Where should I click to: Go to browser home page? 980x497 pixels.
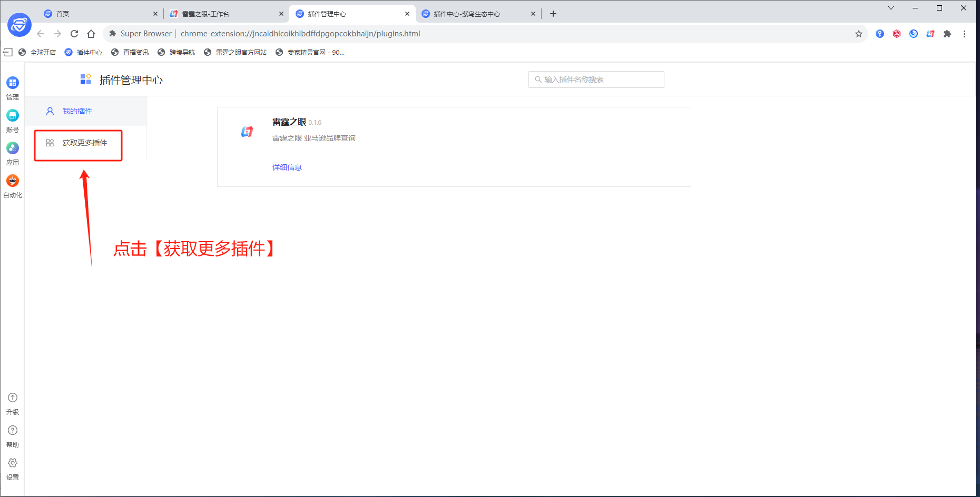(91, 34)
